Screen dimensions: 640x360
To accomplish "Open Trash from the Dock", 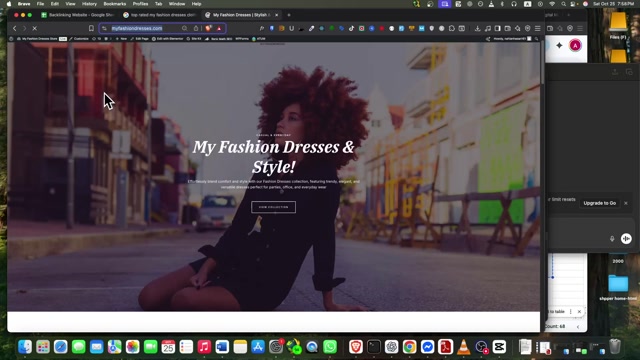I will click(615, 347).
